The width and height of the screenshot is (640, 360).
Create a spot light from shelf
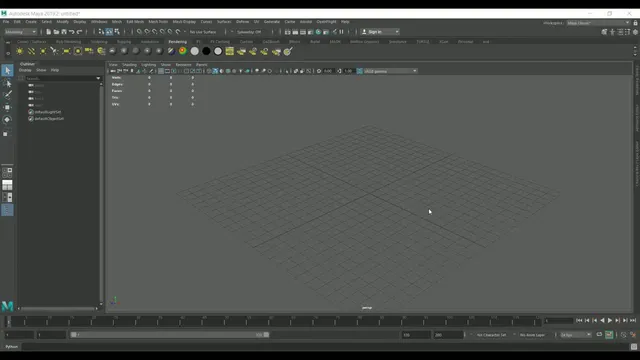coord(54,51)
